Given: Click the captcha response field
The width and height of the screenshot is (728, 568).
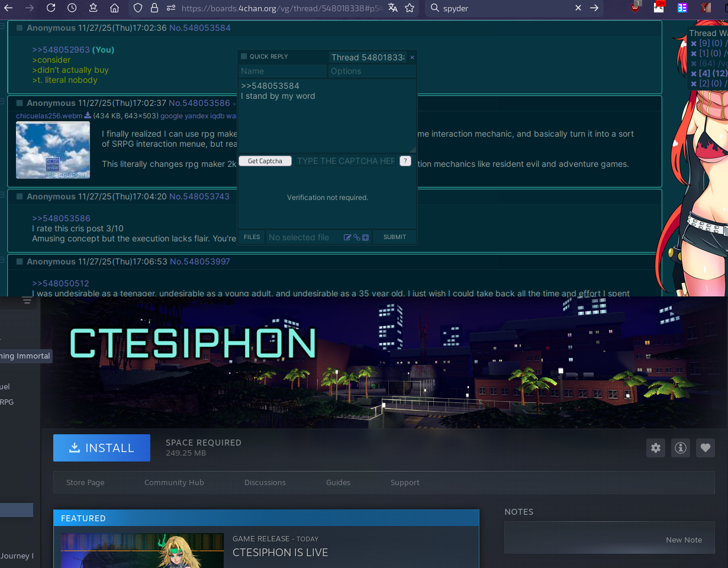Looking at the screenshot, I should click(346, 161).
